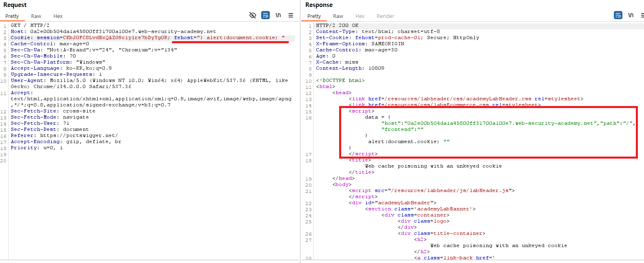Click the Upgrade-Insecure-Requests header line
This screenshot has width=644, height=263.
56,74
